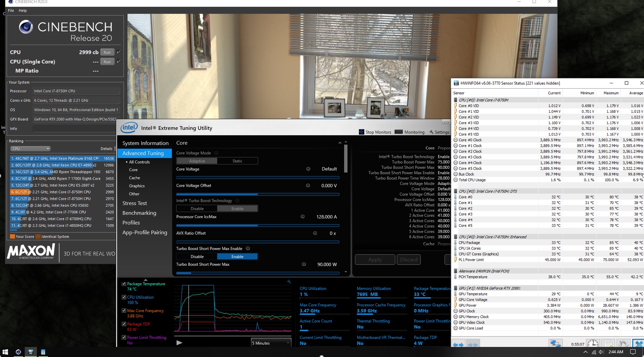644x357 pixels.
Task: Go to Stress Test in XTU
Action: (x=135, y=203)
